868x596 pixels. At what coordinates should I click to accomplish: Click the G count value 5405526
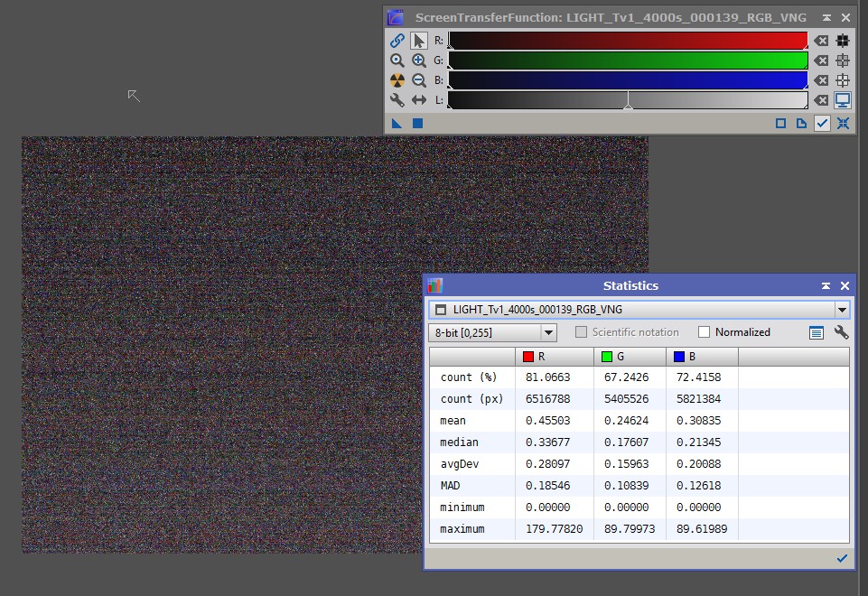click(626, 399)
